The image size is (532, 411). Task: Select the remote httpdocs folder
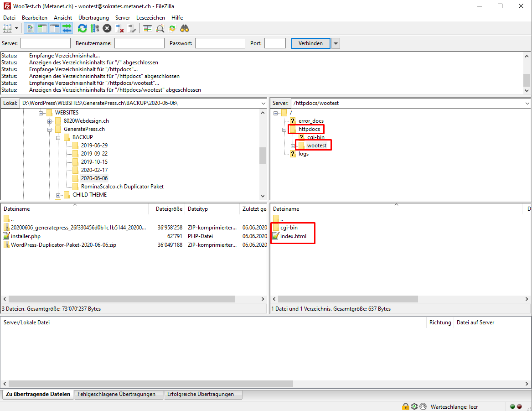pyautogui.click(x=309, y=129)
